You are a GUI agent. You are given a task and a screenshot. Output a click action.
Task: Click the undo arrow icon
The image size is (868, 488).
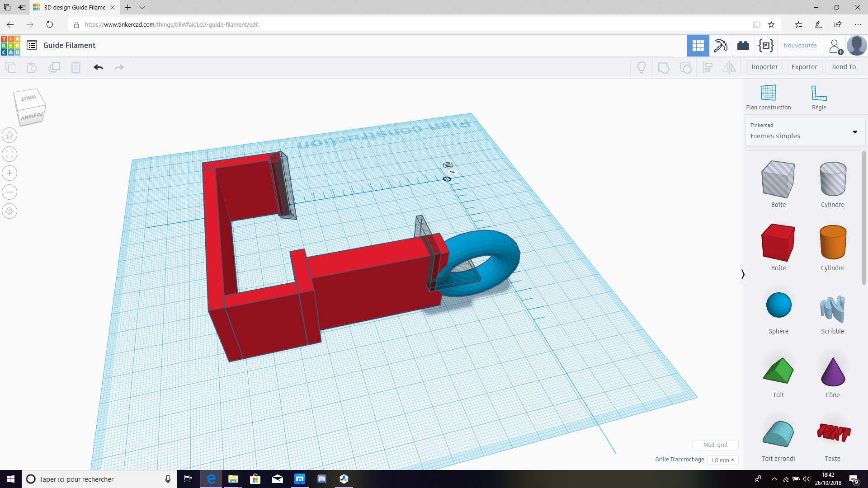tap(99, 67)
